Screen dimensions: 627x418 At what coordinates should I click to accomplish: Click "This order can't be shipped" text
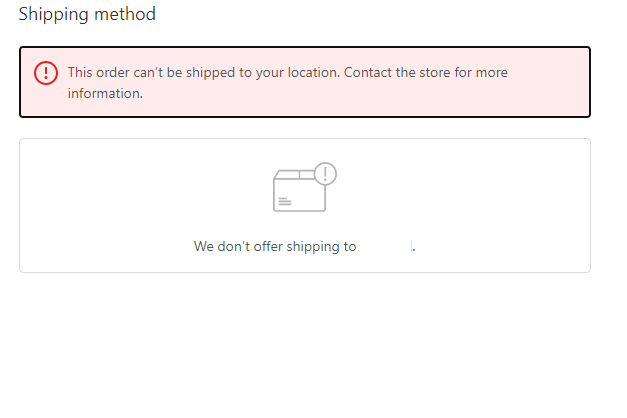click(150, 73)
